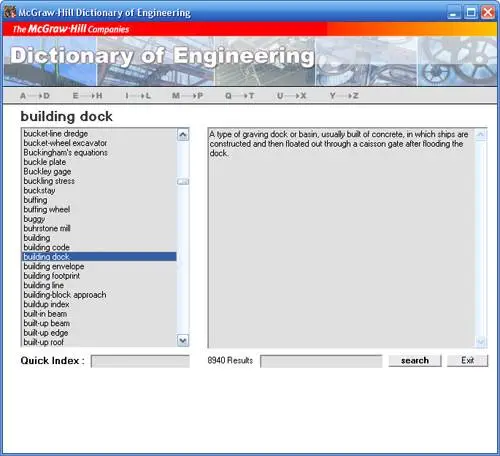This screenshot has height=456, width=500.
Task: Click the word list scroll-down arrow
Action: tap(183, 340)
